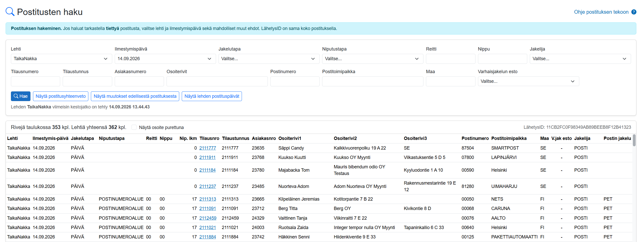Click Näytä postitusyhteenveto button
This screenshot has width=644, height=242.
(x=61, y=96)
